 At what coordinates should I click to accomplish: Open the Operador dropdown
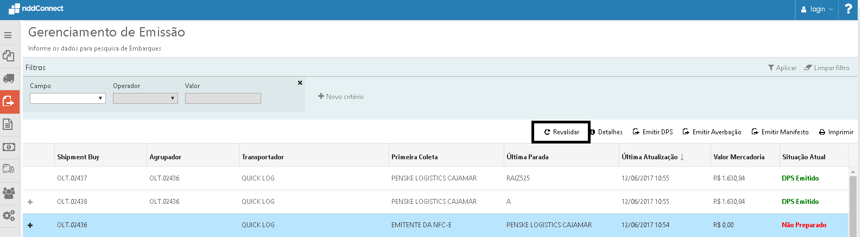pos(145,98)
